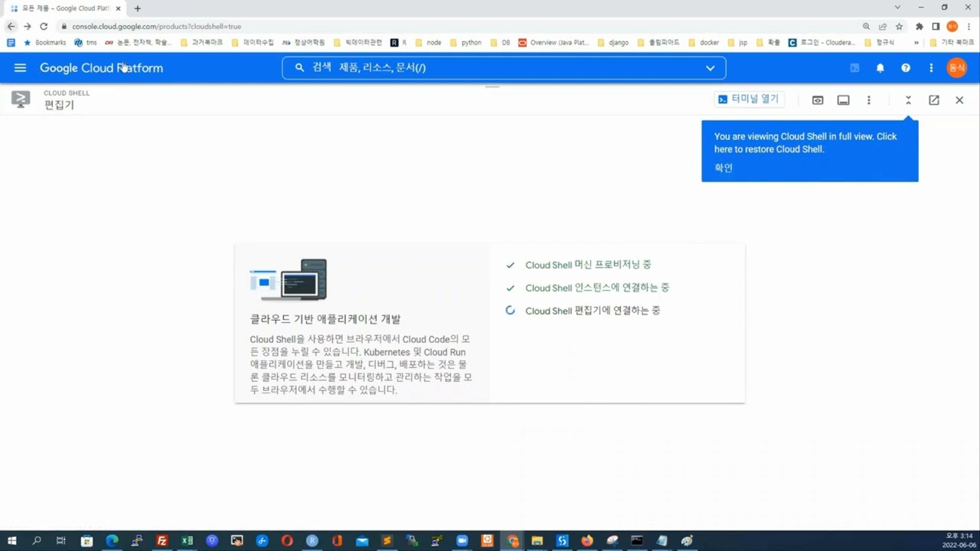The height and width of the screenshot is (551, 980).
Task: Share this page using the toolbar icon
Action: click(883, 26)
